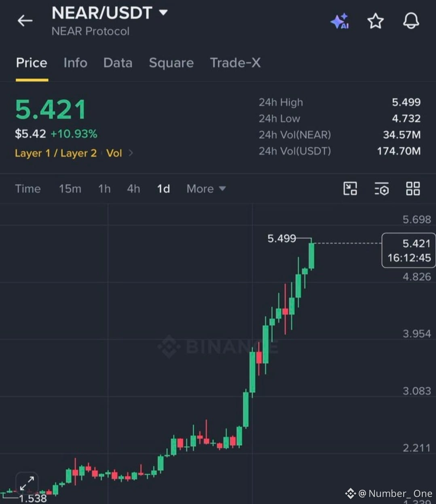
Task: Open the Trade-X tab
Action: pos(235,63)
